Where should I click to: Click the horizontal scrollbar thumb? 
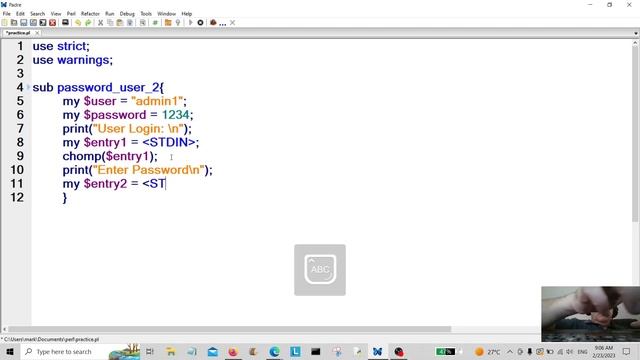click(229, 329)
